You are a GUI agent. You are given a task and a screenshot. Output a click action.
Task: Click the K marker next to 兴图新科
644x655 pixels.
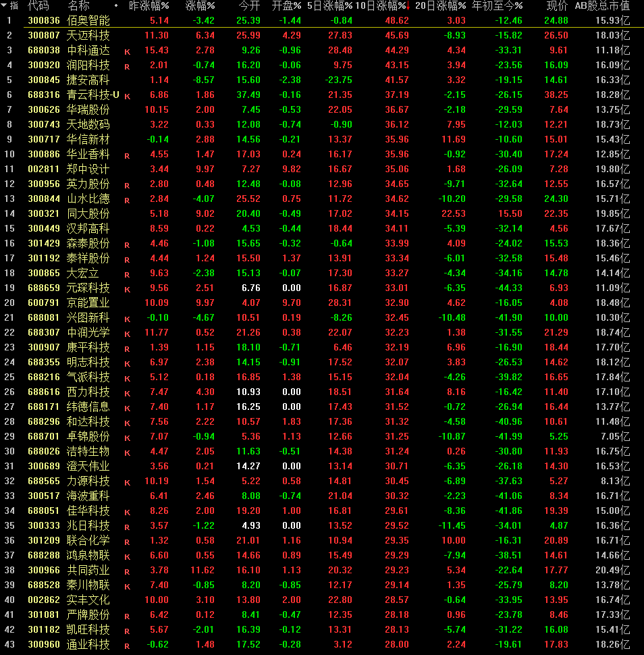coord(128,319)
